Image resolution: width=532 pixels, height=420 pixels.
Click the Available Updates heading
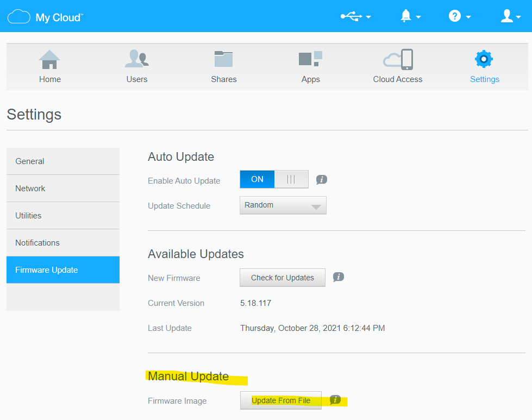coord(196,254)
